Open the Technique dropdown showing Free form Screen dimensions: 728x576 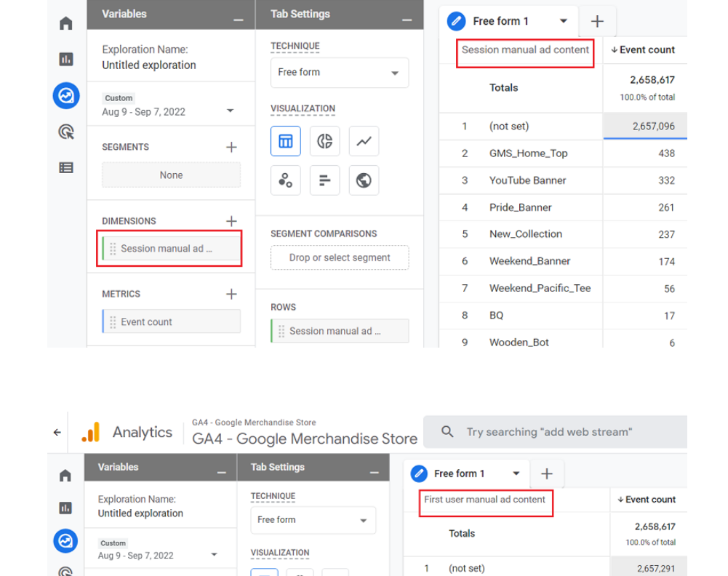point(340,72)
